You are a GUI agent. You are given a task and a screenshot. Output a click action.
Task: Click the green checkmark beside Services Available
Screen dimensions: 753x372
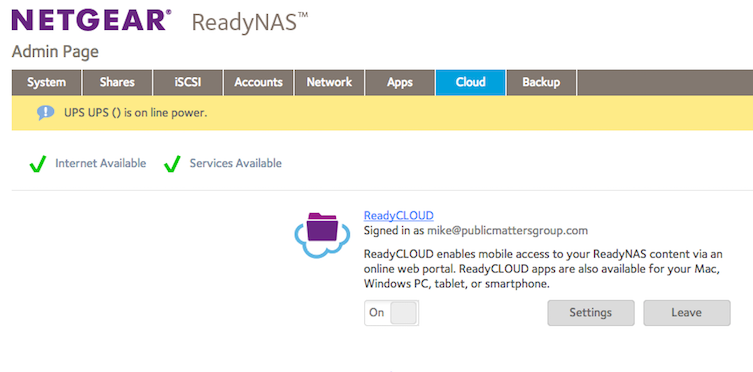(x=172, y=164)
